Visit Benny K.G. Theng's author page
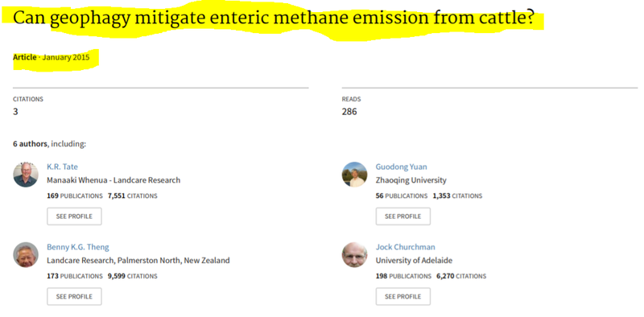 tap(78, 247)
